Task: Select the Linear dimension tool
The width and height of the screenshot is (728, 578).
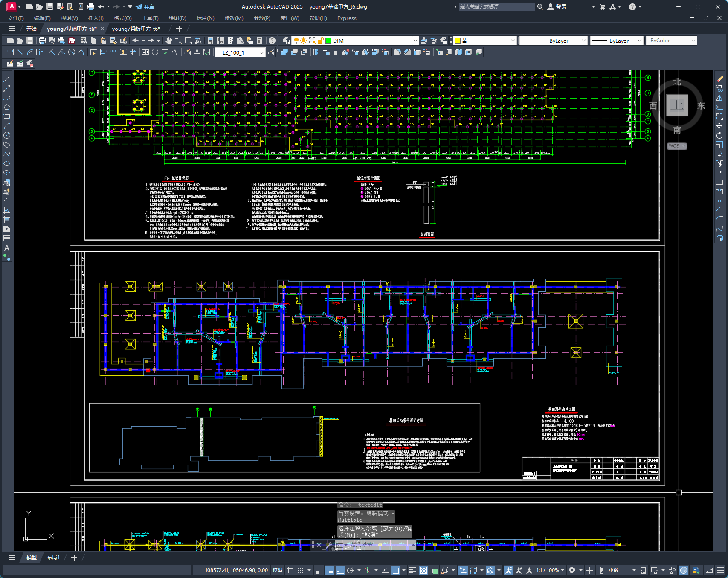Action: point(10,52)
